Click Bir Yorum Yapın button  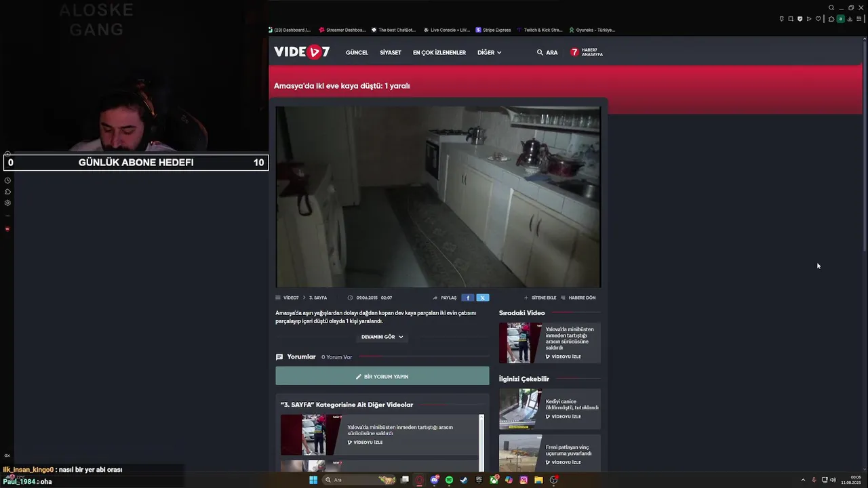pos(382,376)
